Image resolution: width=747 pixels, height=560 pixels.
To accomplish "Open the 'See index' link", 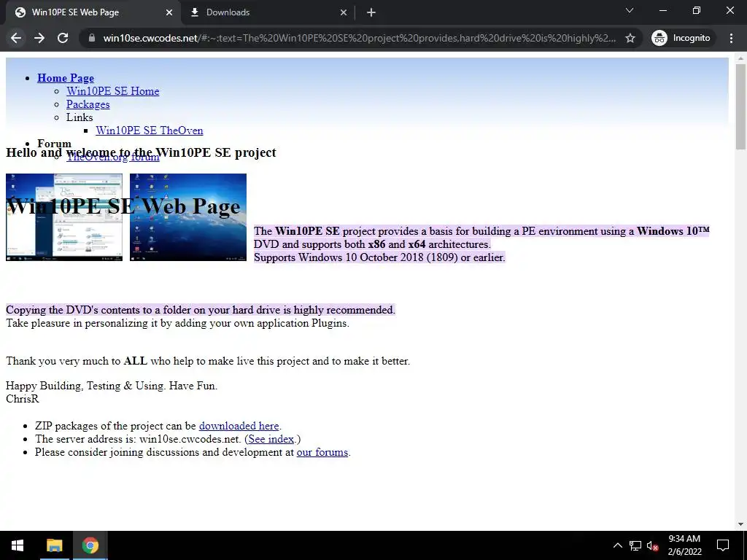I will pos(271,439).
